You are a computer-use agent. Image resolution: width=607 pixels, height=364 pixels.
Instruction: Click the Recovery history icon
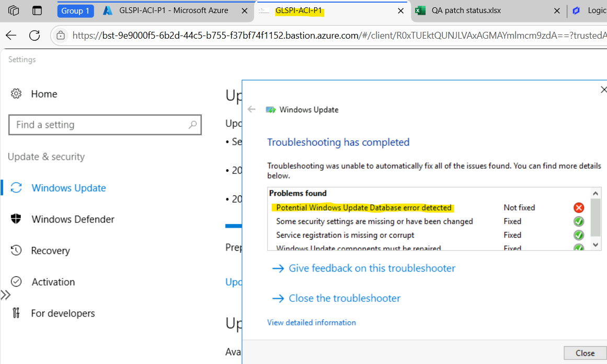pos(16,250)
